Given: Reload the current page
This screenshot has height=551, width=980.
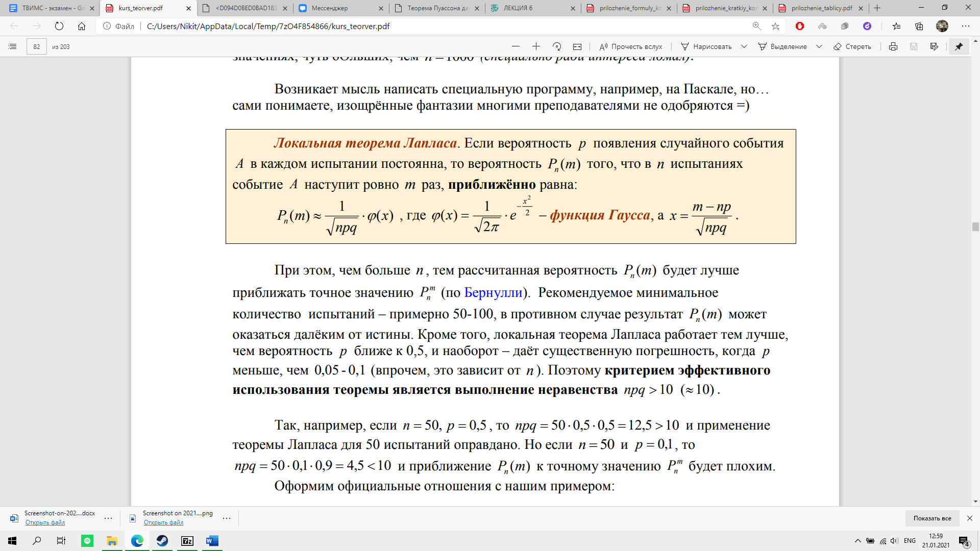Looking at the screenshot, I should pos(59,26).
